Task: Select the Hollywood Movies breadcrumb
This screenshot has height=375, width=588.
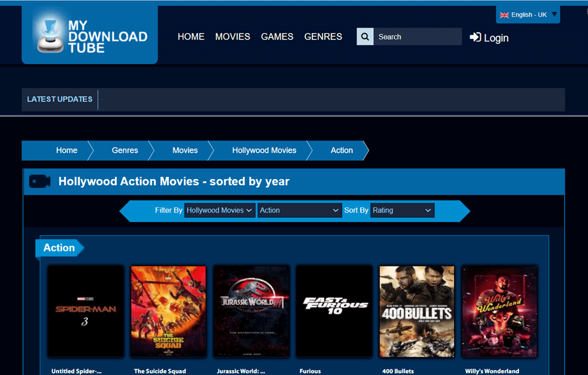Action: pyautogui.click(x=264, y=150)
